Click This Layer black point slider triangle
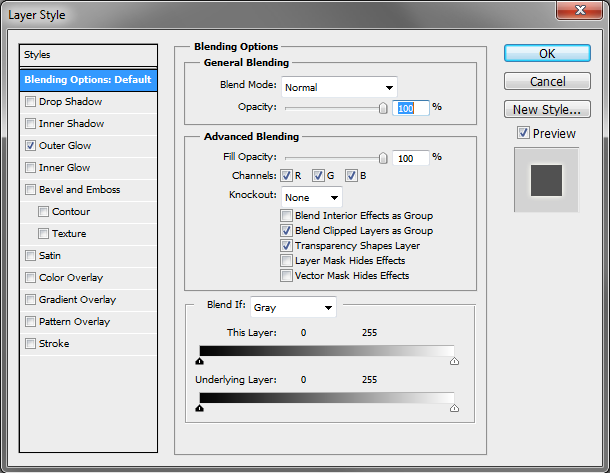 tap(200, 361)
